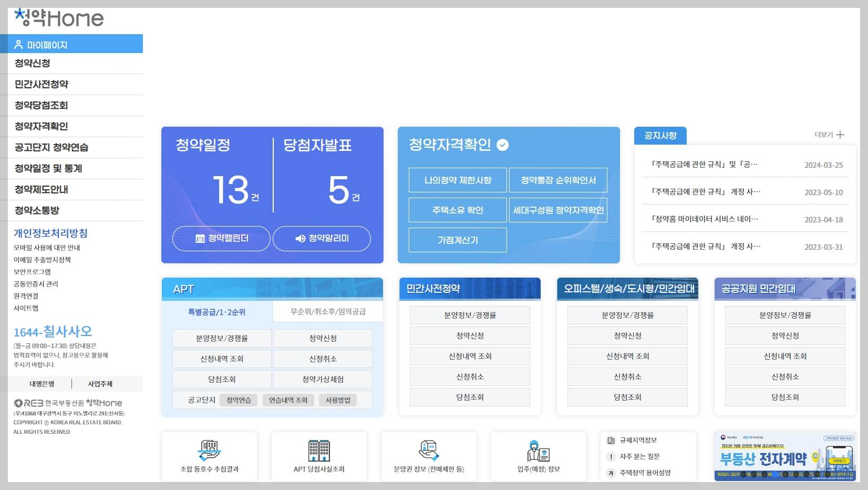Click 신청내역 조회 under 공공지원 민간임대
Viewport: 868px width, 490px height.
tap(785, 356)
